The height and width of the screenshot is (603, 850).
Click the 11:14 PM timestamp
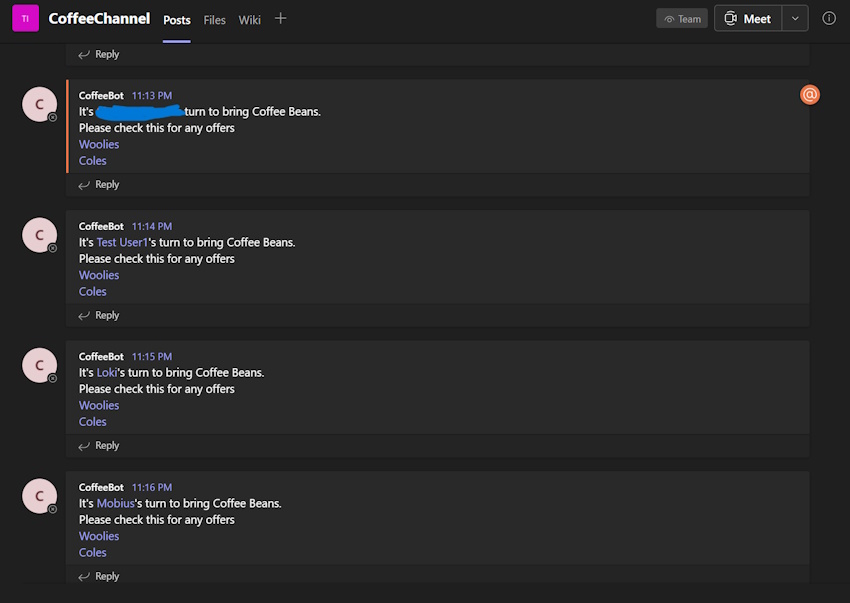(x=152, y=226)
